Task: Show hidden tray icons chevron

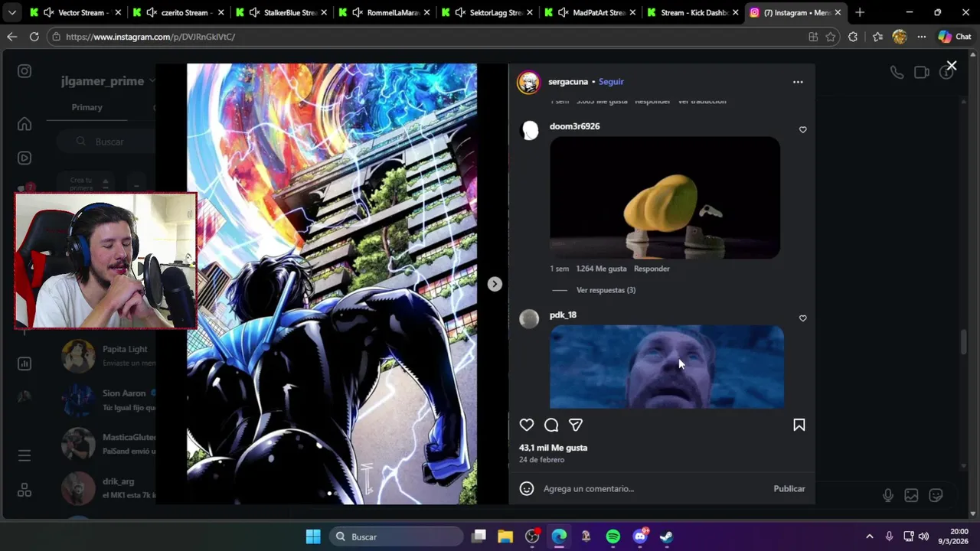Action: 869,536
